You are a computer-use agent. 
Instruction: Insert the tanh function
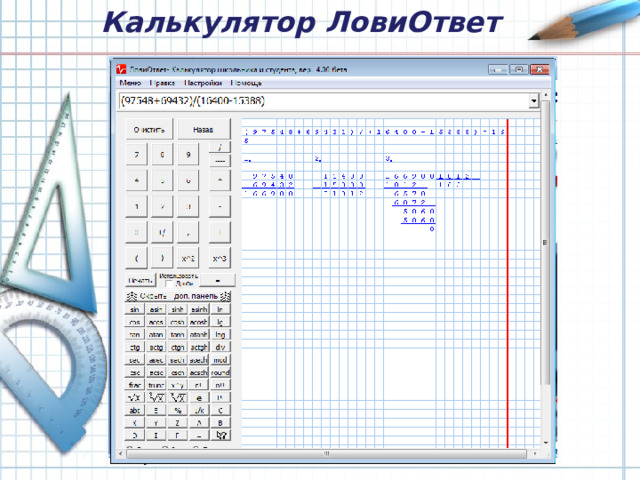[177, 335]
